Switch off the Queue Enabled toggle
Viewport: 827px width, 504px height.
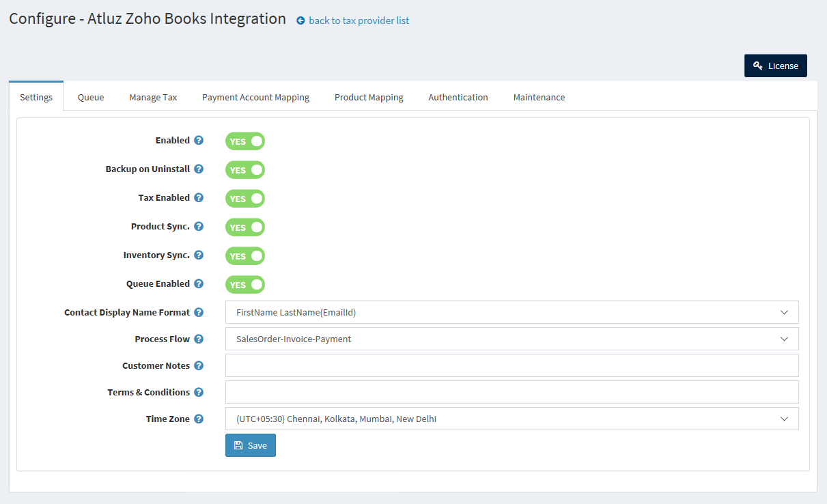(245, 285)
